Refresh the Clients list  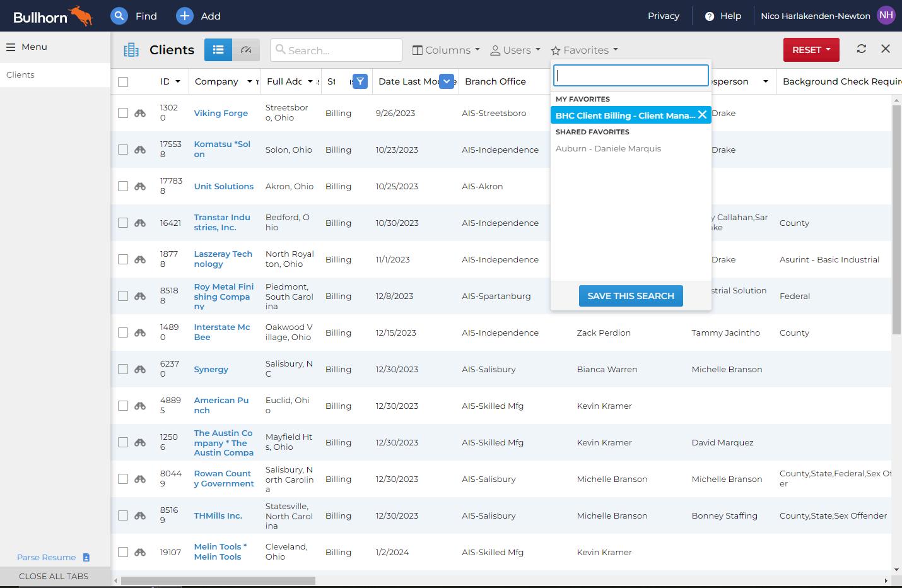click(862, 49)
